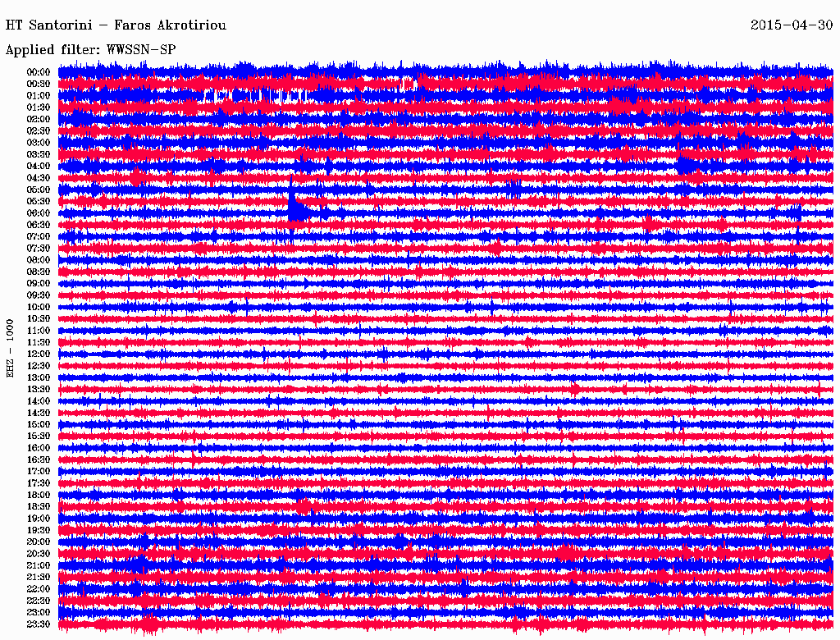
Task: Click the '15:30' time label
Action: point(39,437)
